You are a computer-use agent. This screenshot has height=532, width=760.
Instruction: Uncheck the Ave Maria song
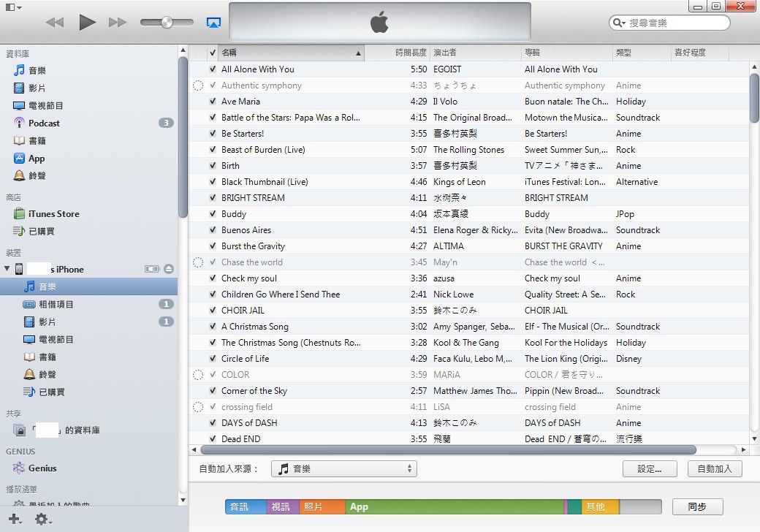pyautogui.click(x=213, y=102)
